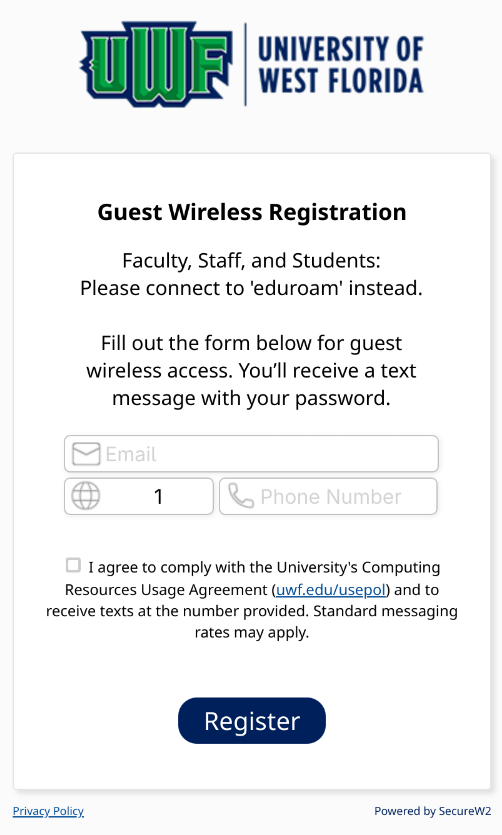Click the 'Fill out the form below' text

coord(251,343)
